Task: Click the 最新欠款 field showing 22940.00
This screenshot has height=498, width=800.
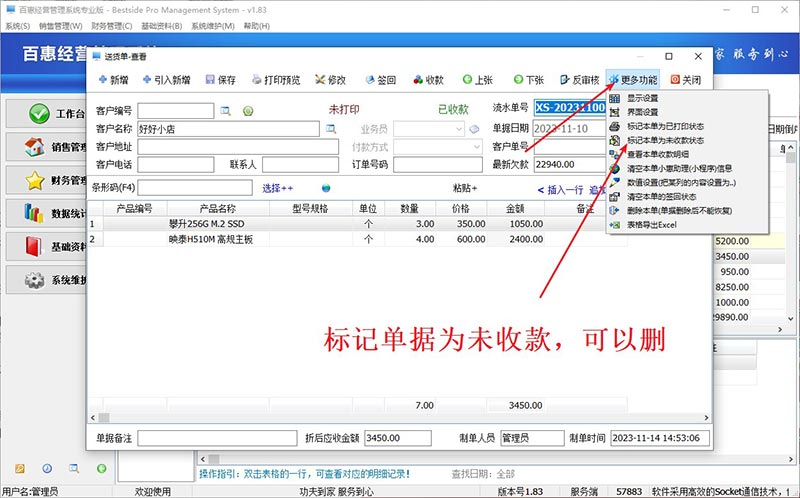Action: click(570, 164)
